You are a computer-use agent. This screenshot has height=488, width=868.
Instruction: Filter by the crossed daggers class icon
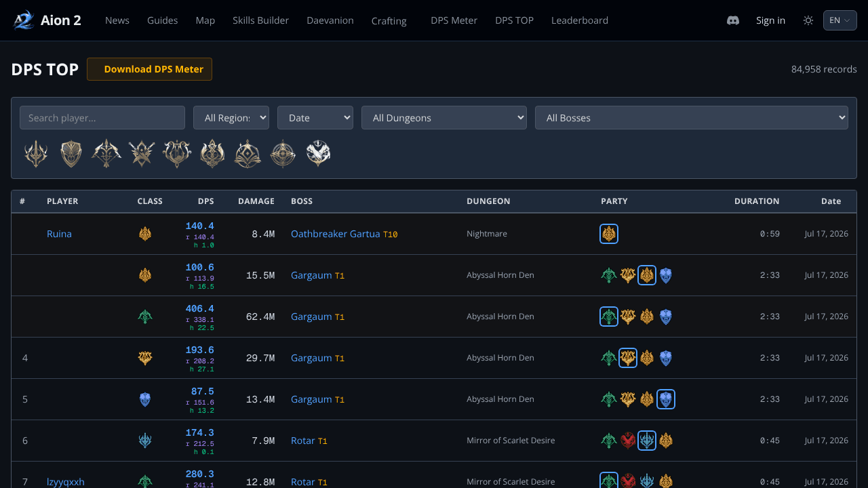pos(142,154)
